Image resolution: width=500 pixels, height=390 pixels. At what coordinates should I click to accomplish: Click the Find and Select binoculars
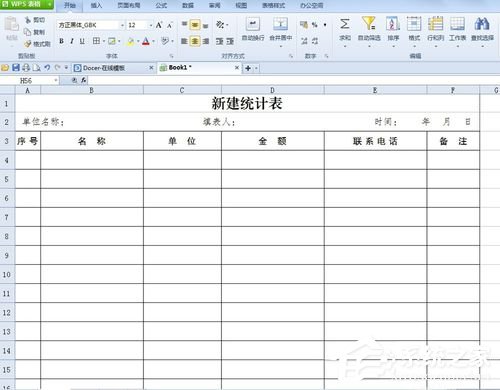pyautogui.click(x=482, y=24)
